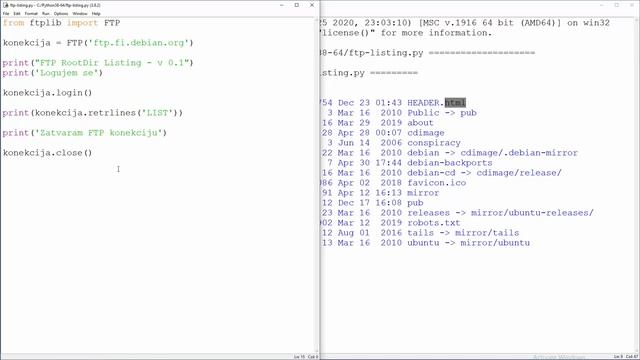Maximize the Python shell window
640x360 pixels.
point(617,5)
